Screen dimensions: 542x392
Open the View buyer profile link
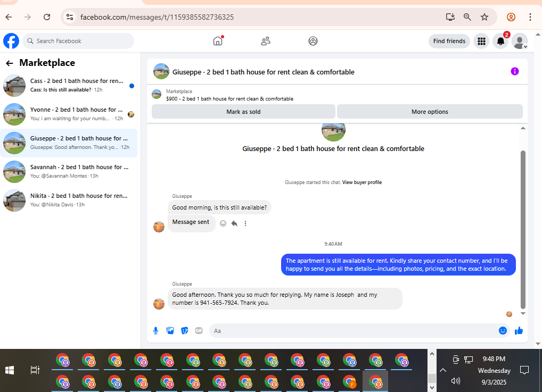[362, 182]
